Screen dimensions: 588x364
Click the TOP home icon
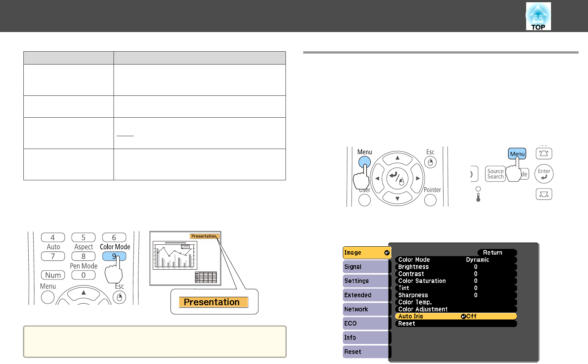pos(538,17)
